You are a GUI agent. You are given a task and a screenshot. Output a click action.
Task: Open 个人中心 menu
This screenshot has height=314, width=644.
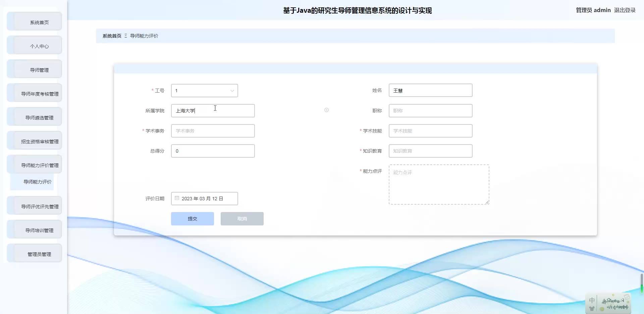coord(35,45)
